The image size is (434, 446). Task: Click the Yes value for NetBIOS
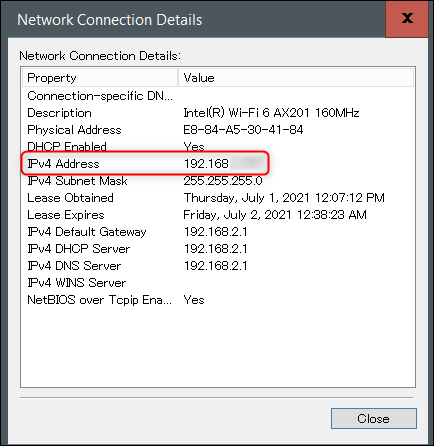pyautogui.click(x=194, y=300)
